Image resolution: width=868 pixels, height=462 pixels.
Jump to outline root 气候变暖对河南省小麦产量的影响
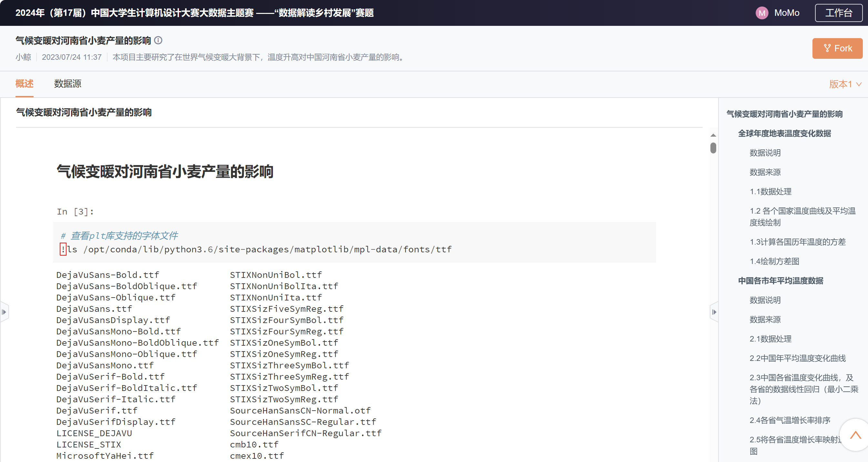(x=784, y=114)
